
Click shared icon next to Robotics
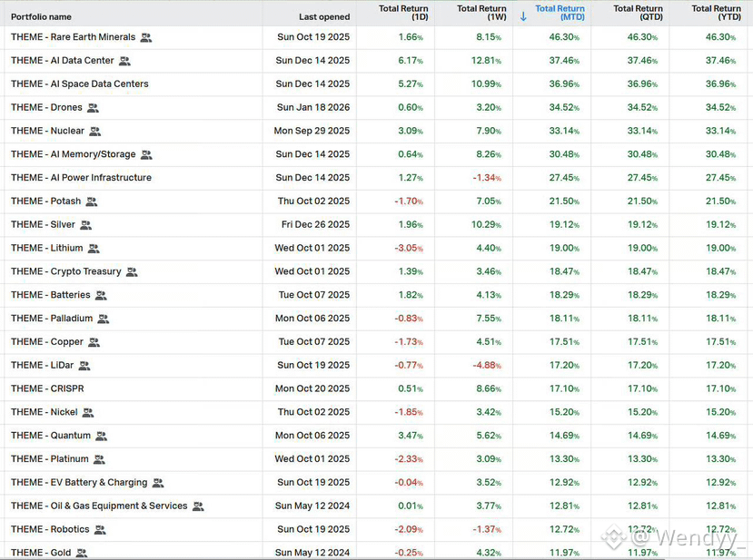pyautogui.click(x=100, y=530)
